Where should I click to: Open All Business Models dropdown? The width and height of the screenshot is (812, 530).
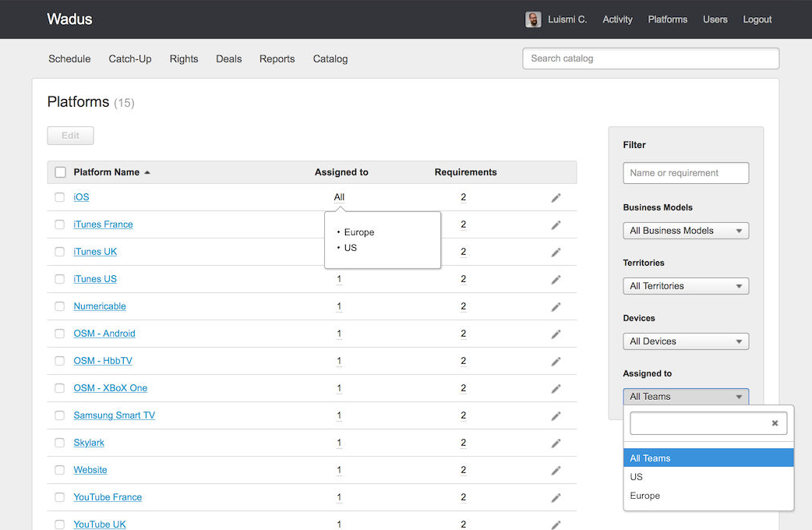pos(686,231)
